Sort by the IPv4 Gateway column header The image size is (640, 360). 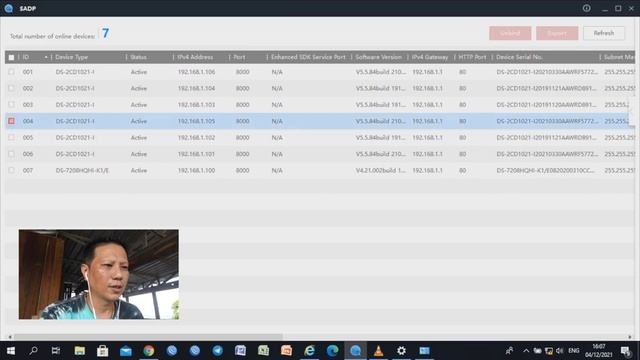pos(430,57)
